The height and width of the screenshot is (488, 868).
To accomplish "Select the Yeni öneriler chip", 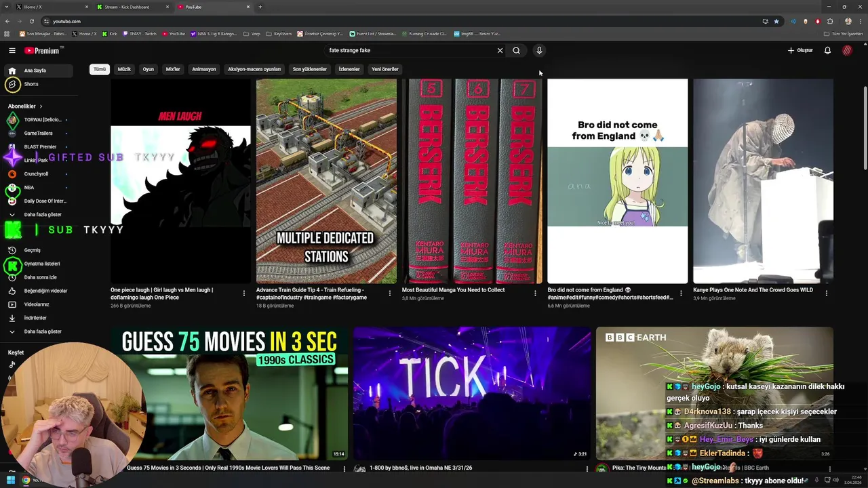I will pyautogui.click(x=385, y=69).
